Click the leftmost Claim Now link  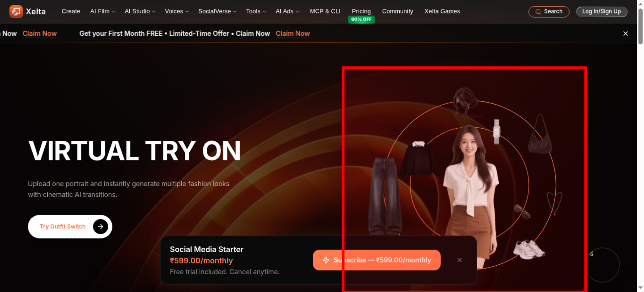pyautogui.click(x=40, y=33)
